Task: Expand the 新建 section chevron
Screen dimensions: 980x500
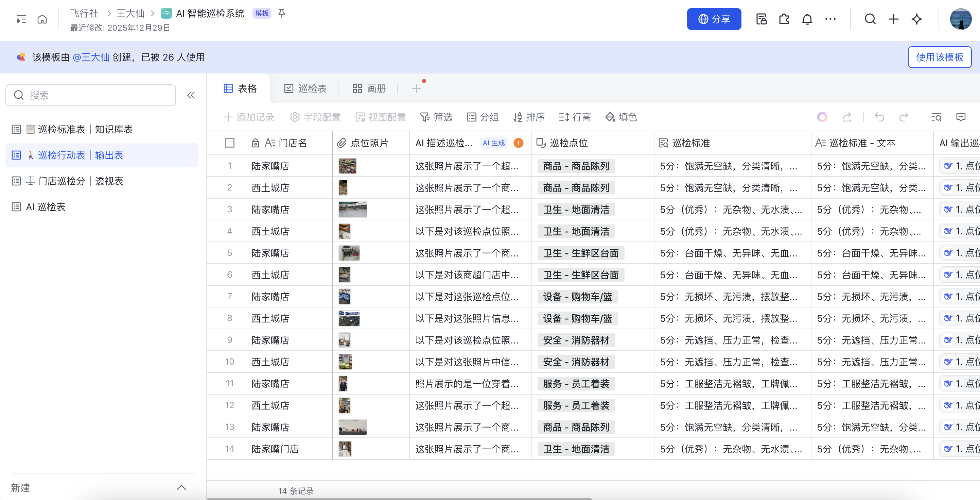Action: point(181,487)
